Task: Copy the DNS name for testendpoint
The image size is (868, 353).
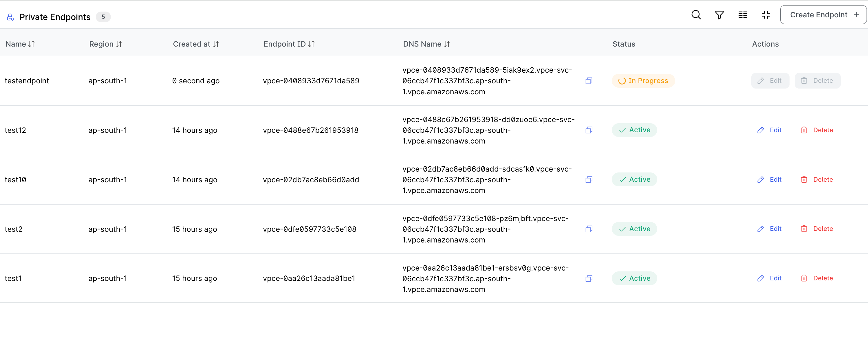Action: (x=589, y=81)
